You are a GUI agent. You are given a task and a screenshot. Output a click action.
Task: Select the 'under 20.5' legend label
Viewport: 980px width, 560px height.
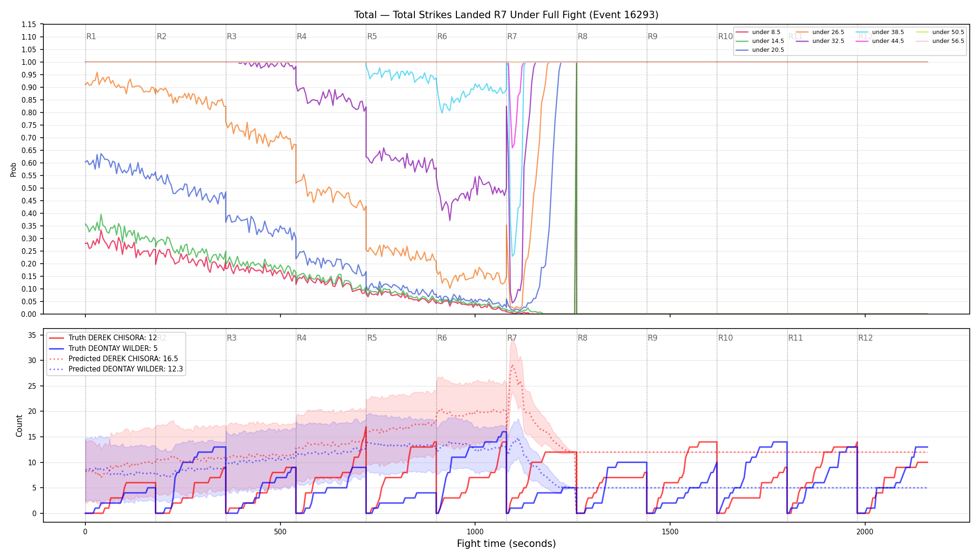[768, 50]
